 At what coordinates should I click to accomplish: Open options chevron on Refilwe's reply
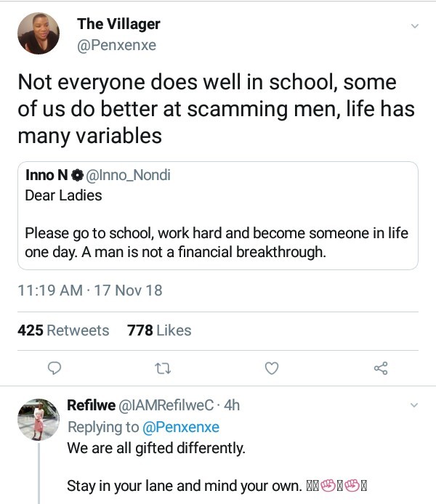pyautogui.click(x=415, y=405)
